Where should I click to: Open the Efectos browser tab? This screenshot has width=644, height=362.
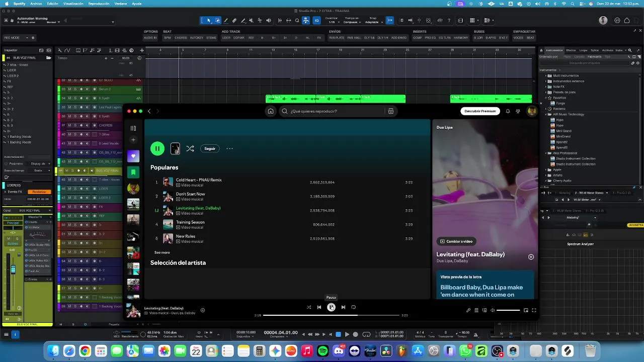(x=571, y=50)
